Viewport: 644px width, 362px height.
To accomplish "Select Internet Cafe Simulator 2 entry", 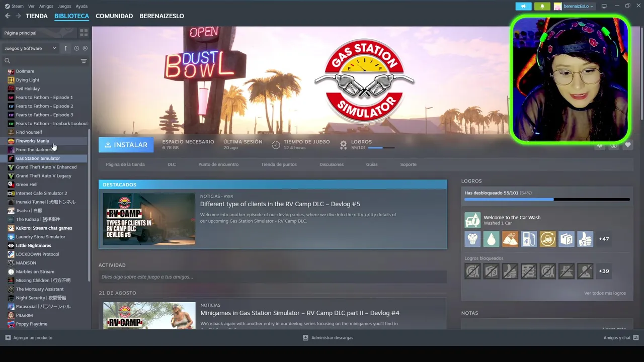I will click(45, 193).
